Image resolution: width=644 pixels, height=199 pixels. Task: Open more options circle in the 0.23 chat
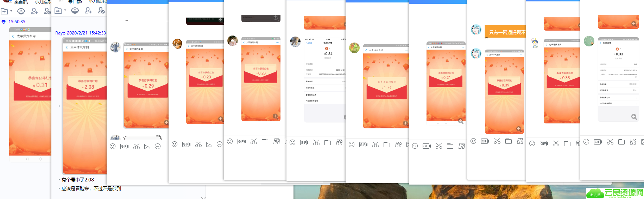click(x=220, y=144)
